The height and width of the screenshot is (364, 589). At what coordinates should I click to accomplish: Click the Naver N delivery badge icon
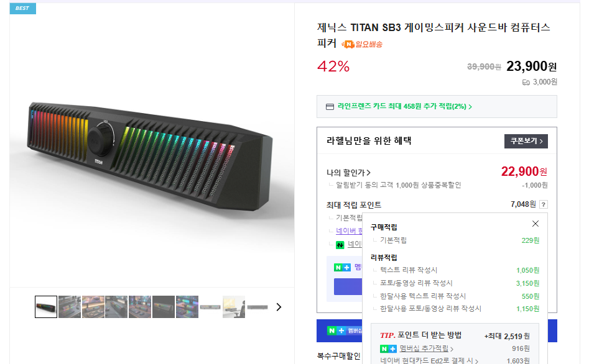tap(348, 44)
